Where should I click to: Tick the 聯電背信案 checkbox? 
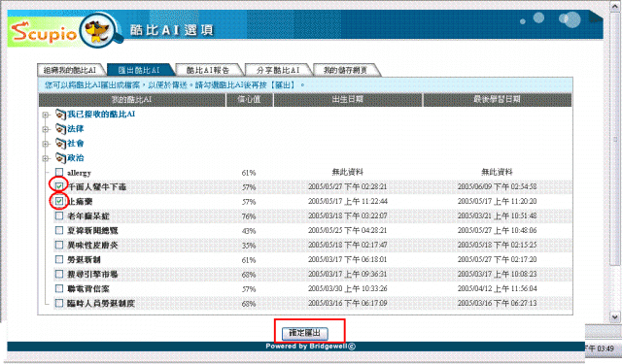(59, 288)
